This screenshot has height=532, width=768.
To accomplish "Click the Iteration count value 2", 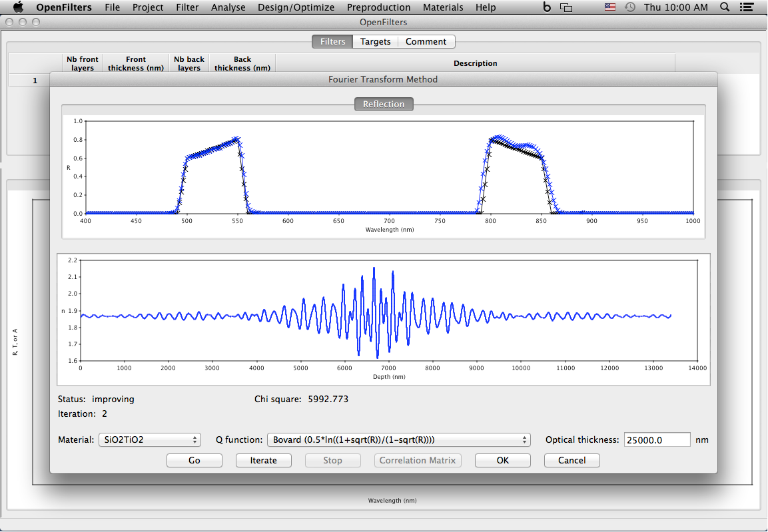I will point(105,413).
